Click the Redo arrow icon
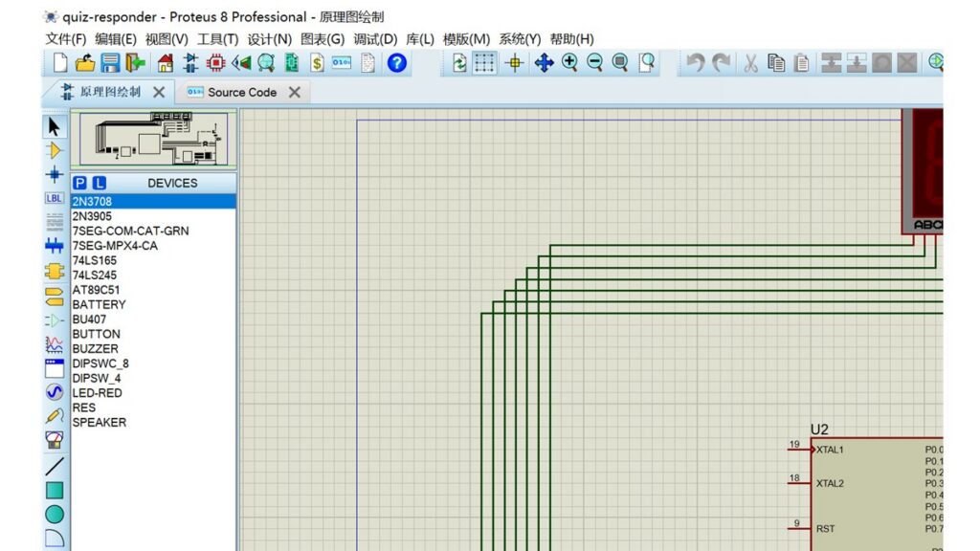This screenshot has width=980, height=551. (x=722, y=63)
